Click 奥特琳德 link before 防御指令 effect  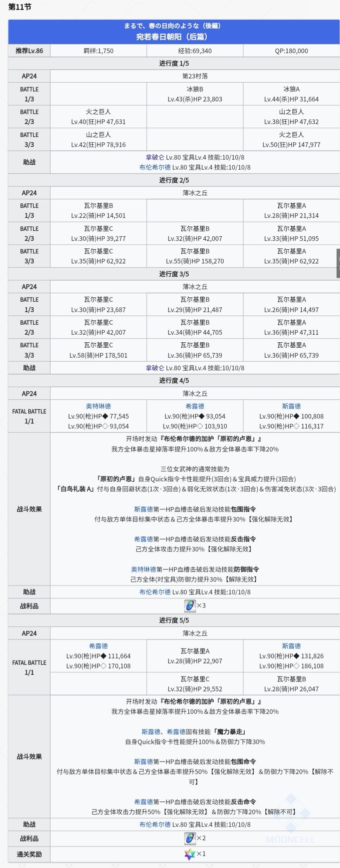coord(144,569)
